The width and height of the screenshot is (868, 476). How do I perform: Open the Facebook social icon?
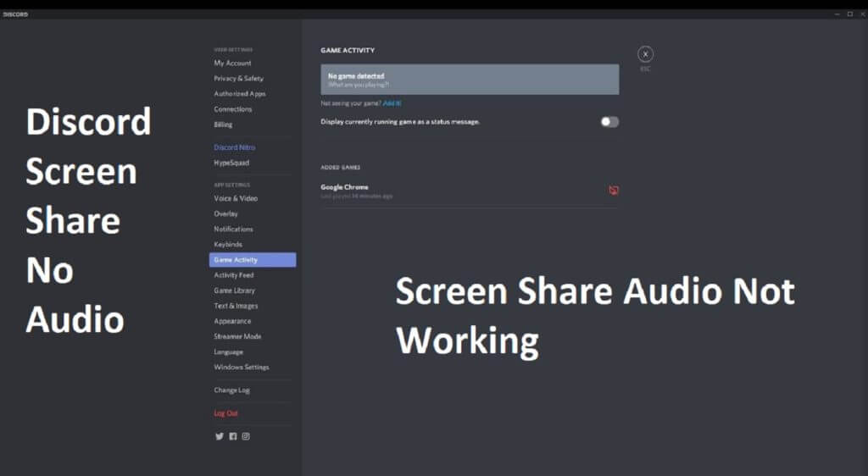233,436
